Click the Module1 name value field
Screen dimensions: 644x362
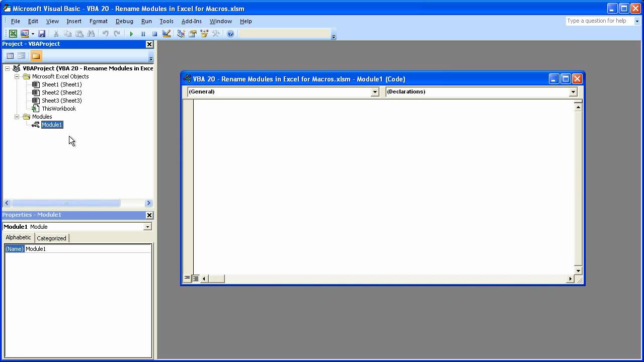(x=88, y=249)
